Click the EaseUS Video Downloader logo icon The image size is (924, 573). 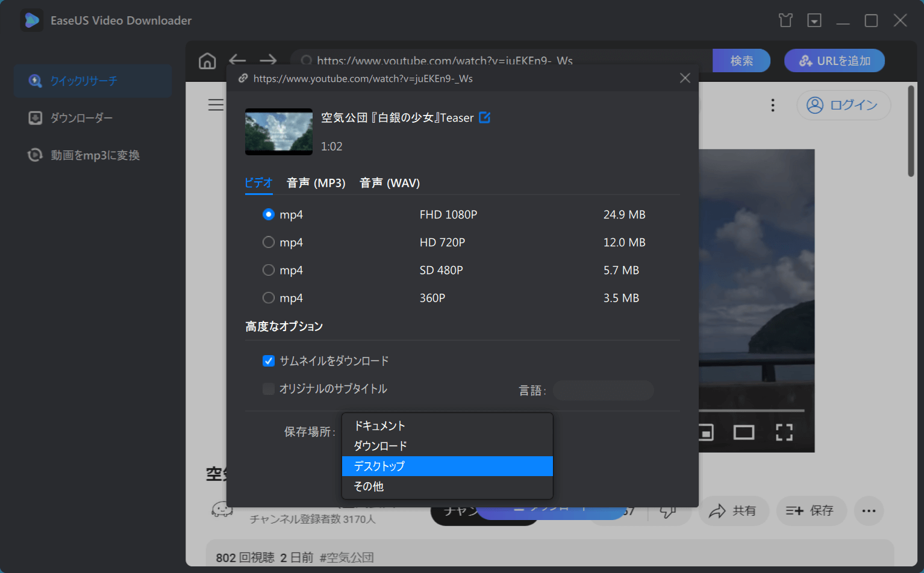[x=31, y=20]
